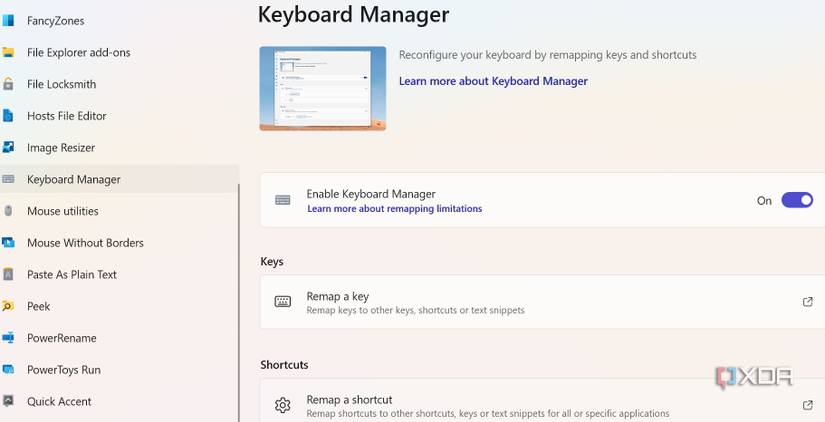The image size is (825, 422).
Task: Click the keyboard icon beside Enable Keyboard Manager
Action: click(x=283, y=200)
